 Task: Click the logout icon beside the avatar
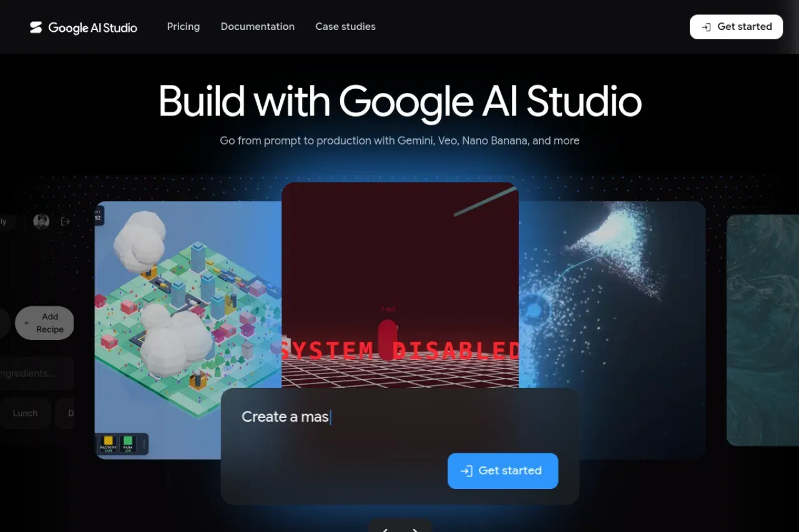(x=66, y=221)
